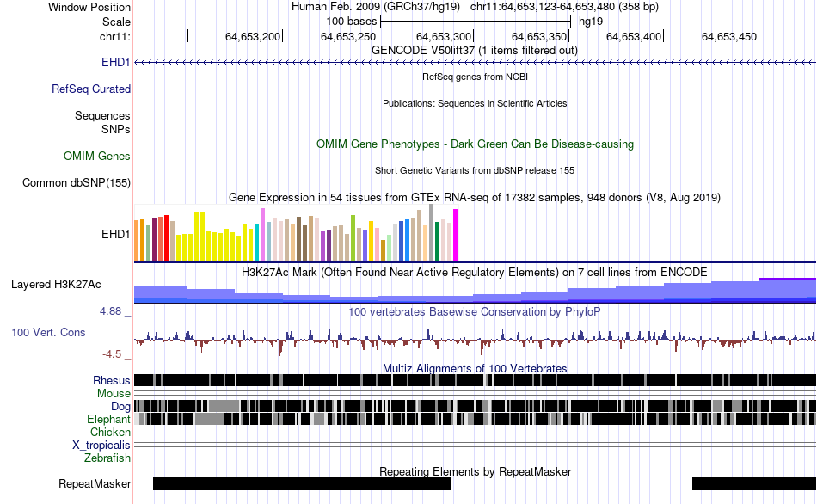Click the left RepeatMasker black block
Viewport: 817px width, 504px height.
(302, 483)
